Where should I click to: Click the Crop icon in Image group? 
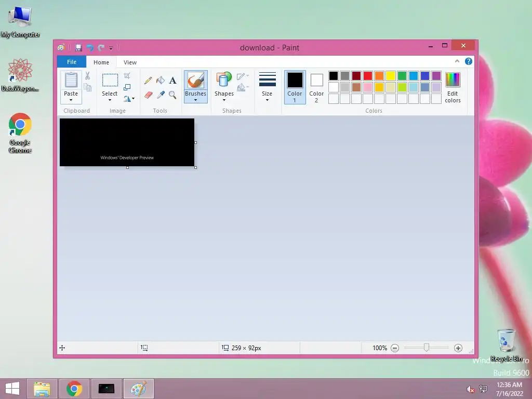click(x=127, y=76)
